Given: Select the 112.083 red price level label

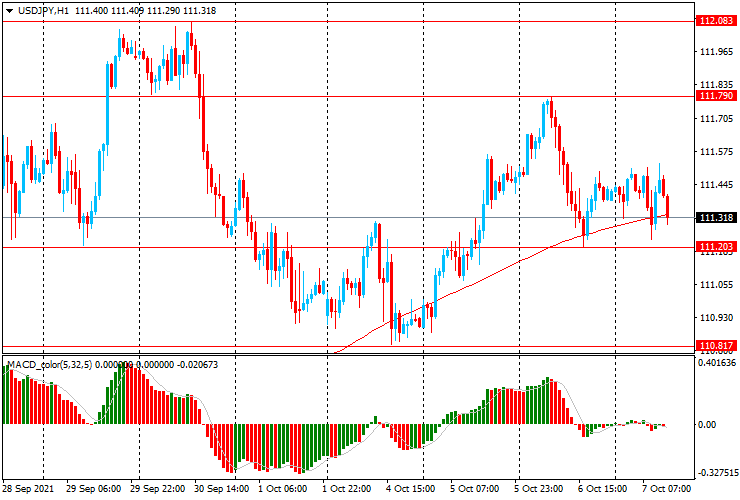Looking at the screenshot, I should [x=716, y=21].
